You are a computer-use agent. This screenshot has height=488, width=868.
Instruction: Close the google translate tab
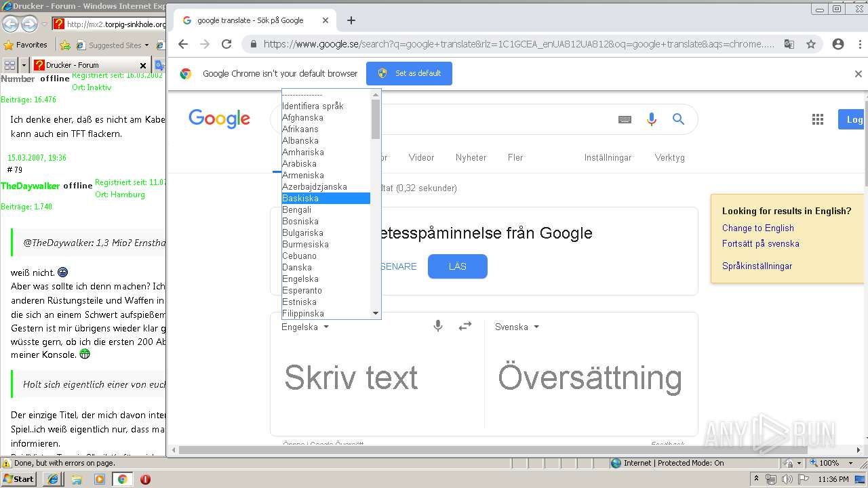(x=325, y=20)
